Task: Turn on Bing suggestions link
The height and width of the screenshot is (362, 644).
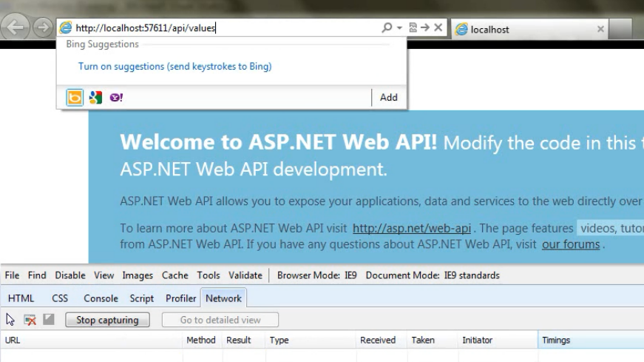Action: click(175, 66)
